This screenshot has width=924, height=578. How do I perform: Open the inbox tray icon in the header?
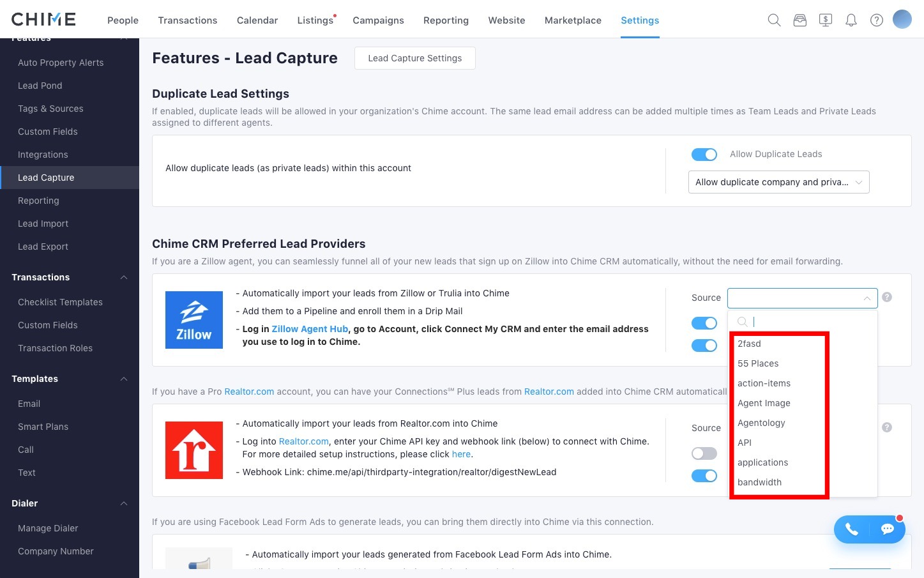pyautogui.click(x=800, y=20)
